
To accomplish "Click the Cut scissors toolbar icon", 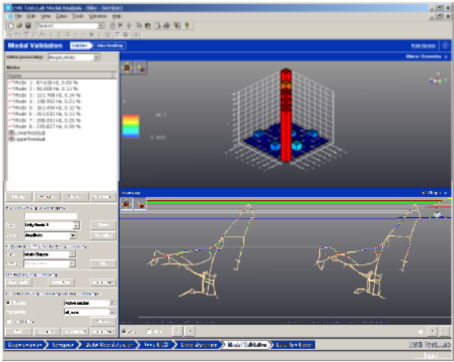I will (120, 26).
